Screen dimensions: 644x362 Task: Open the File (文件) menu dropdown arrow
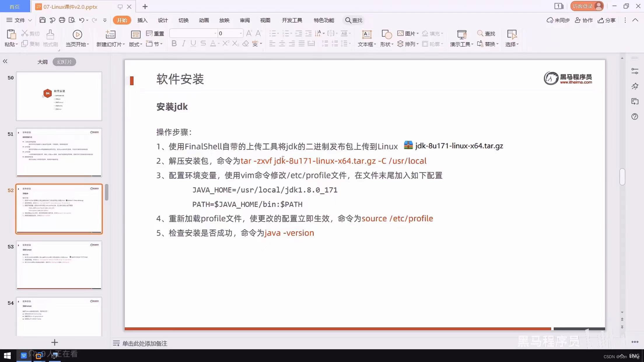click(30, 20)
